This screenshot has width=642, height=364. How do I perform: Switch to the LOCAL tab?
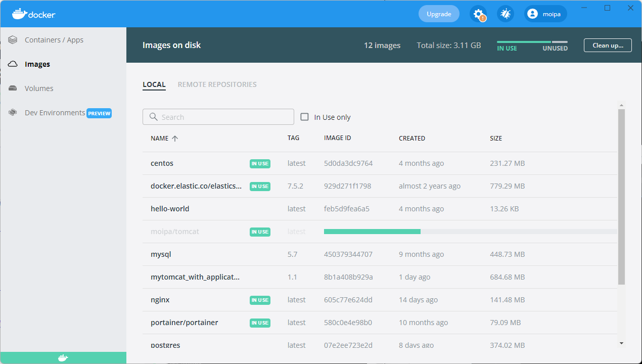click(154, 84)
